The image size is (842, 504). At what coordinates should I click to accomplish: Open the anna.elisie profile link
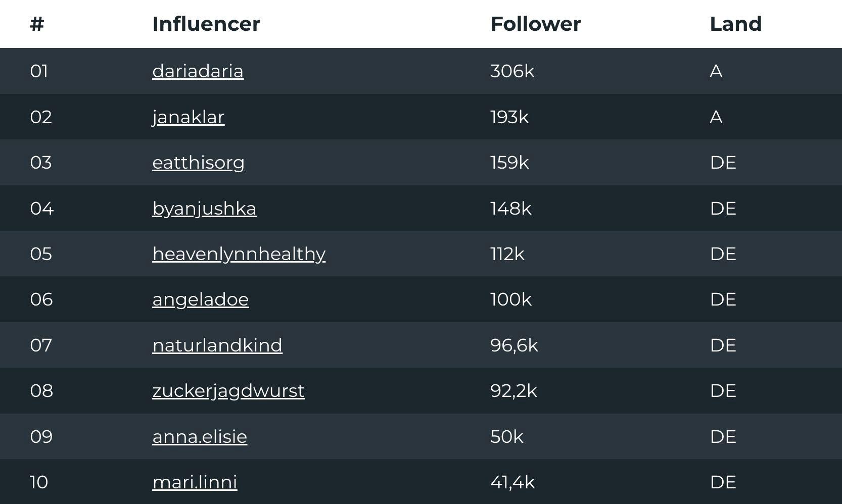(x=200, y=437)
